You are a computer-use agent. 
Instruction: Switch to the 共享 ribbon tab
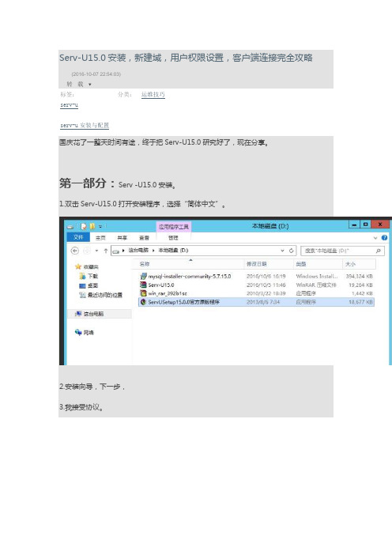coord(122,238)
